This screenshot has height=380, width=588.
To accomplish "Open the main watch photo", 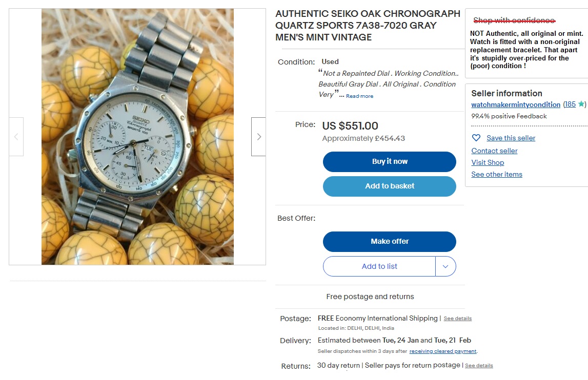I will (137, 137).
